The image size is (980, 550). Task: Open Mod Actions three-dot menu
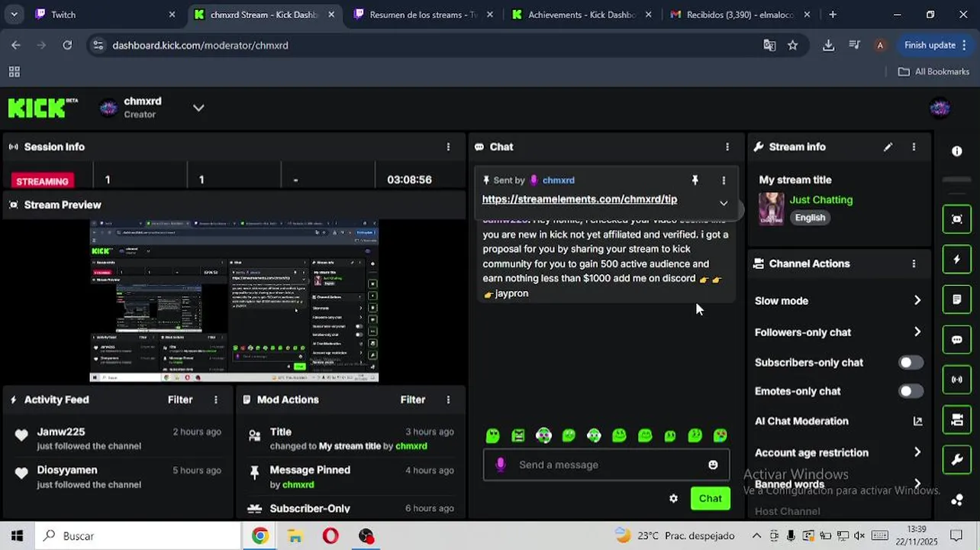click(x=448, y=400)
